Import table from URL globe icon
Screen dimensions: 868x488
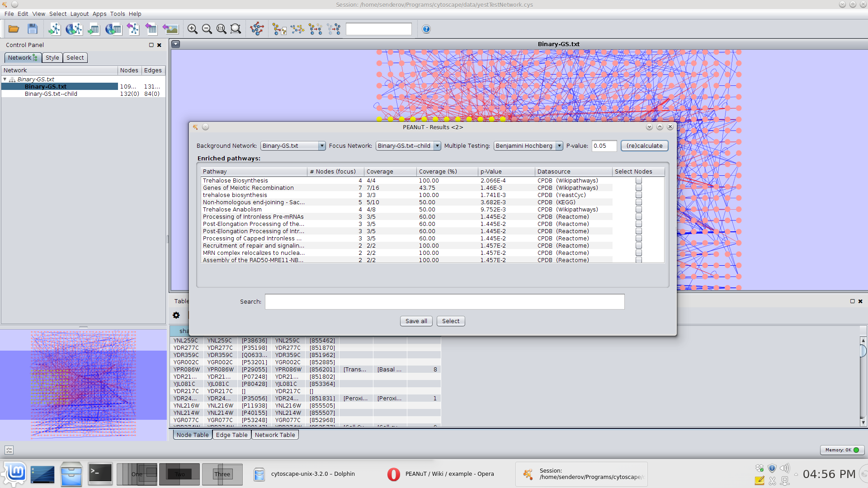(113, 29)
